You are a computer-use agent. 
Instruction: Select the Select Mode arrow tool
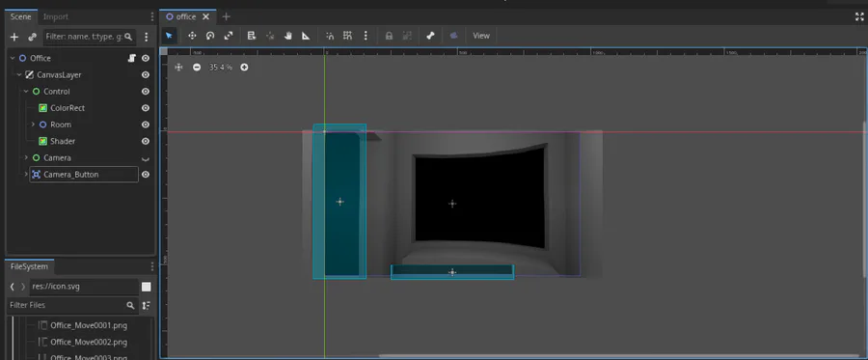pyautogui.click(x=170, y=36)
